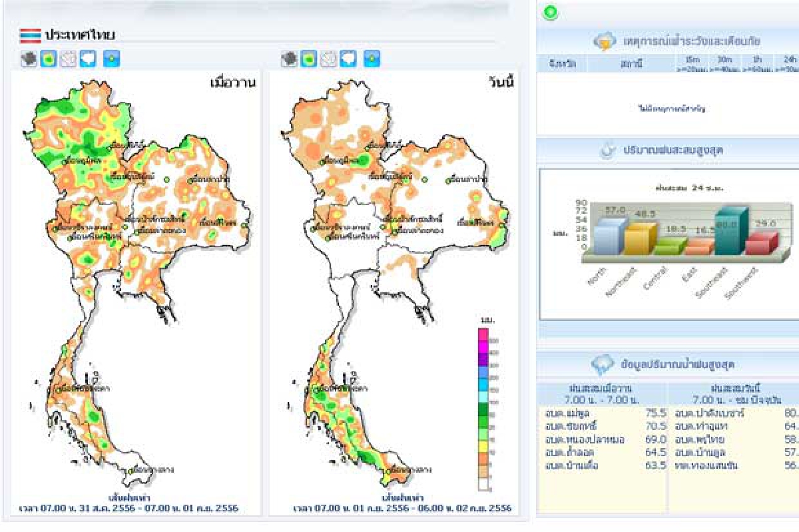Screen dimensions: 799x532
Task: Click the Thai flag icon beside ประเทศไทย
Action: click(x=31, y=35)
